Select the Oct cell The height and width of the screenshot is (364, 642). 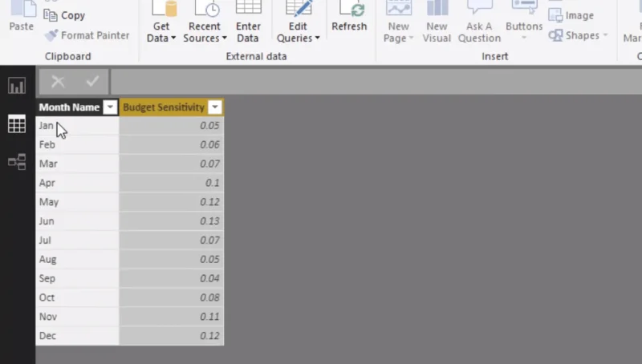[77, 297]
